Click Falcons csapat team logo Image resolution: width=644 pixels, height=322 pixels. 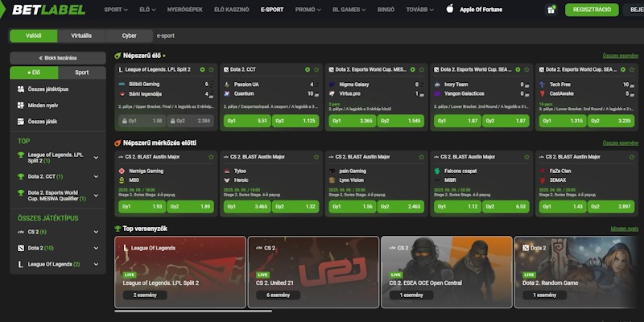tap(437, 171)
